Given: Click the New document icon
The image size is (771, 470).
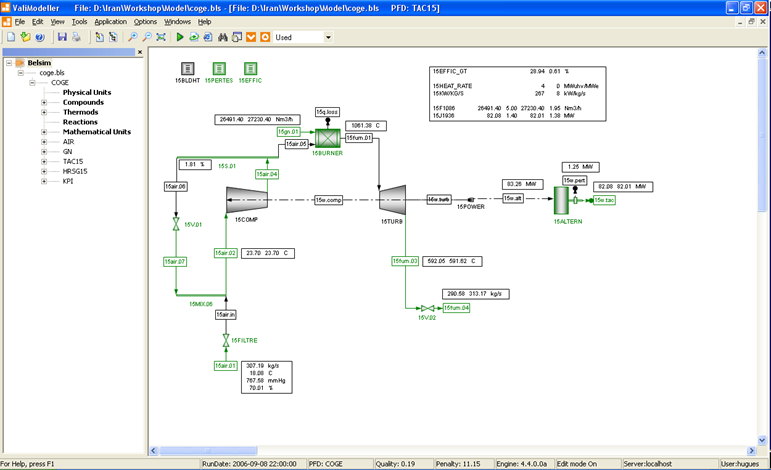Looking at the screenshot, I should [11, 37].
